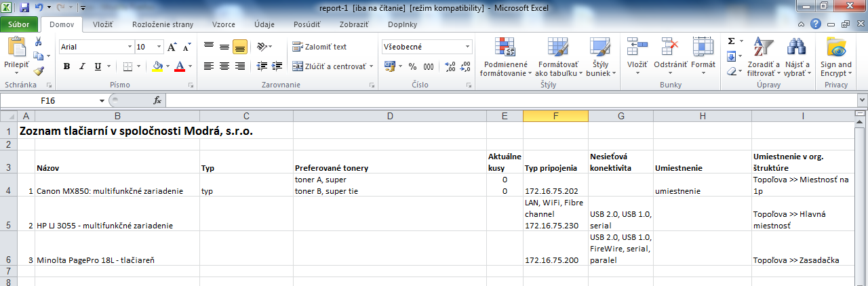Align text left
This screenshot has width=868, height=286.
(x=209, y=66)
